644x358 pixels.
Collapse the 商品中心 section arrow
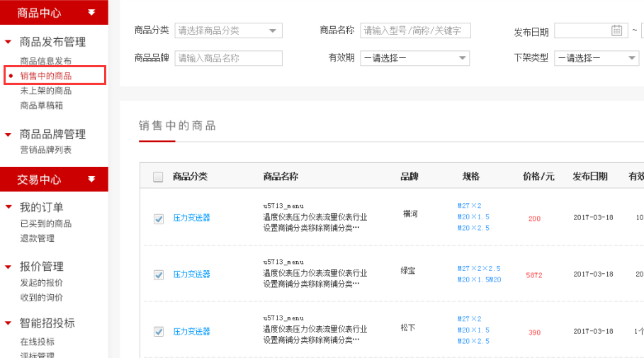pos(91,12)
